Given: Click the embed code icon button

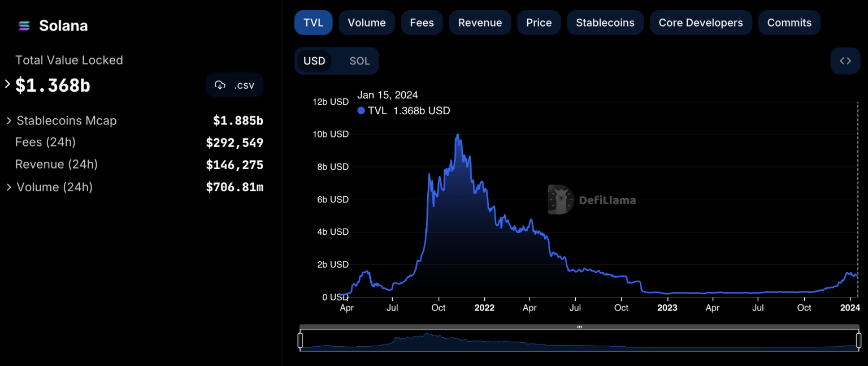Looking at the screenshot, I should click(845, 61).
